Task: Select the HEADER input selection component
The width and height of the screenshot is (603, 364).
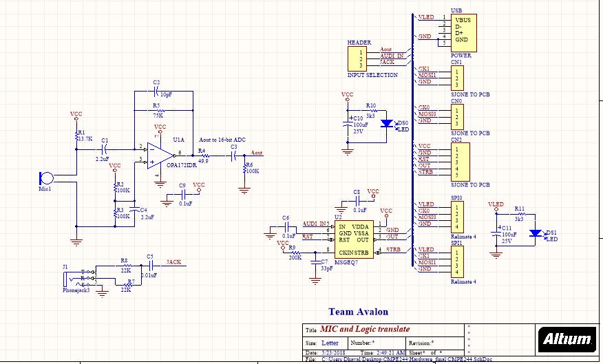Action: point(357,58)
